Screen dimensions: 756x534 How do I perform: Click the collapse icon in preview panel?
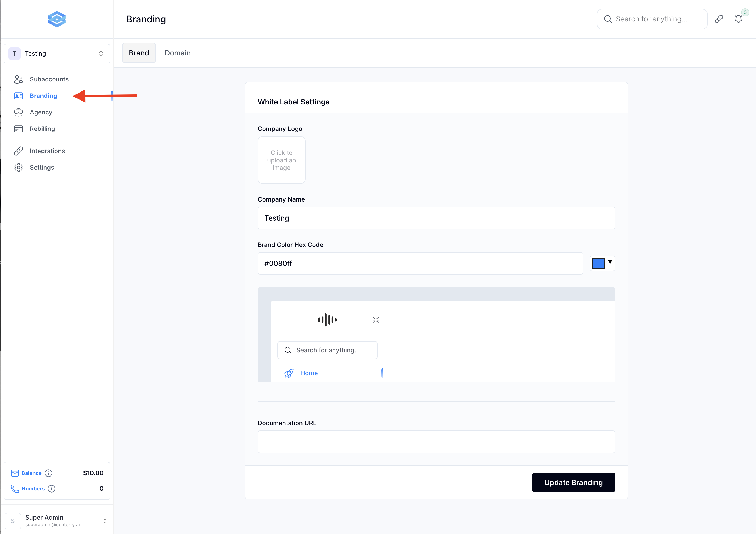(x=376, y=320)
